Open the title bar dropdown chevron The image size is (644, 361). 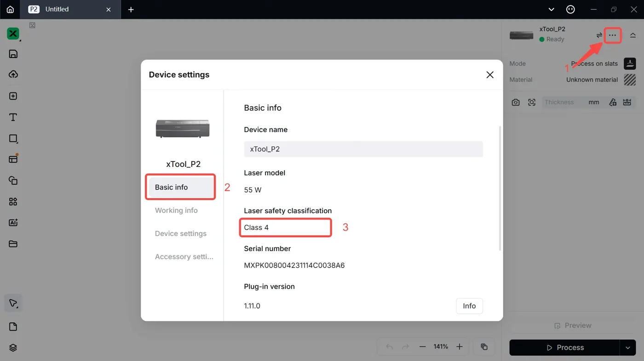click(552, 9)
